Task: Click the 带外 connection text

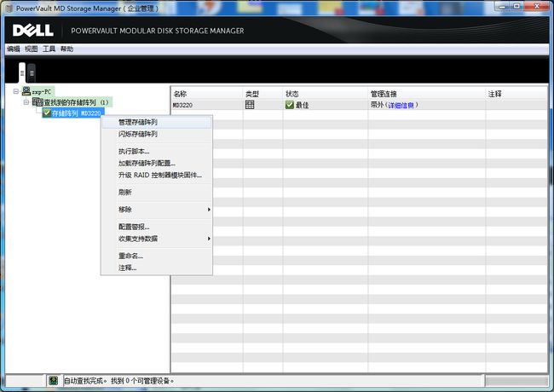Action: 377,105
